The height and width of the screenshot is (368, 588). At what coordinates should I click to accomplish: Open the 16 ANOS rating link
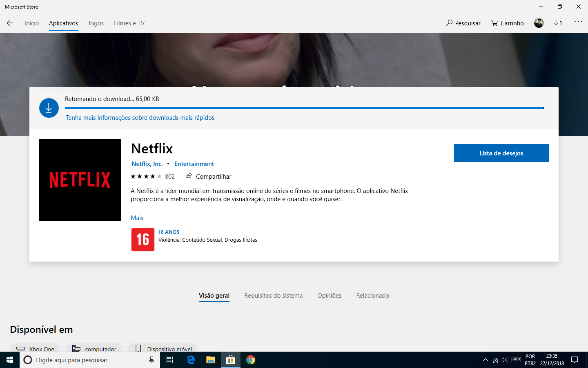pos(169,232)
